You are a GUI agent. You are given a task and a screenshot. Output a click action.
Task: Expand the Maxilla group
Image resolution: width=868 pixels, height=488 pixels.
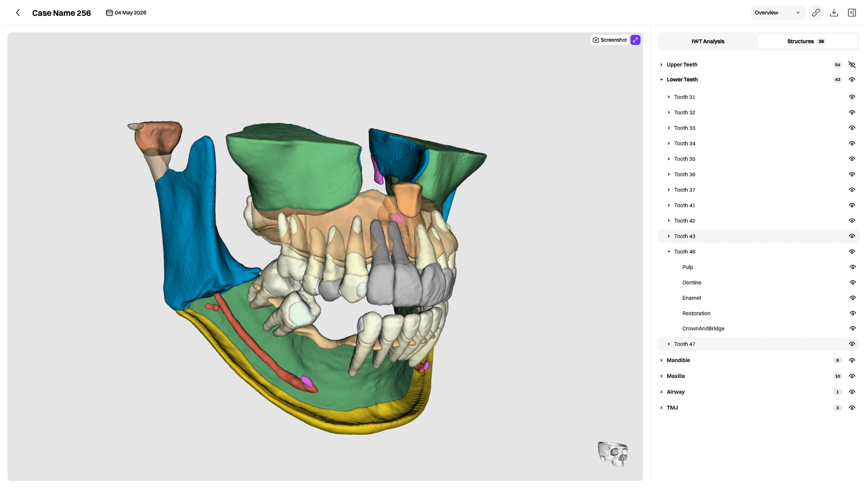661,377
